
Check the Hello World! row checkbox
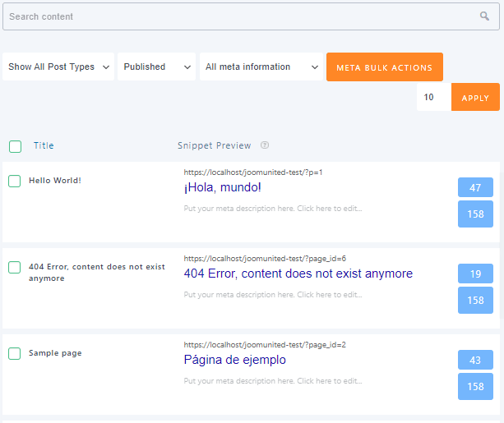tap(15, 181)
